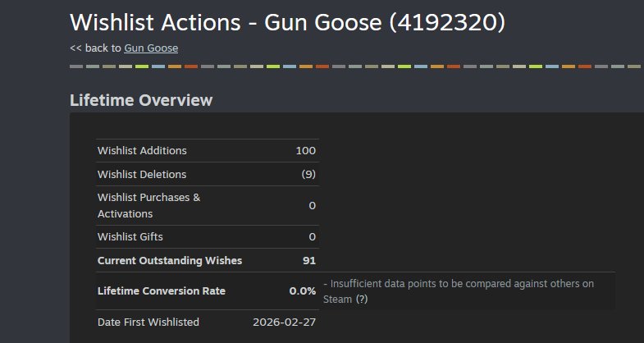
Task: Select the Wishlist Deletions value (9)
Action: [x=308, y=174]
